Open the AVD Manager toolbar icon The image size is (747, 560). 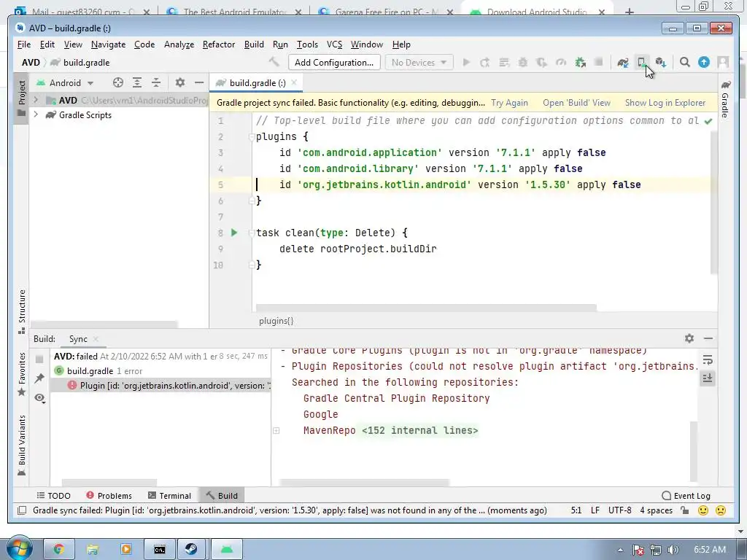(641, 63)
